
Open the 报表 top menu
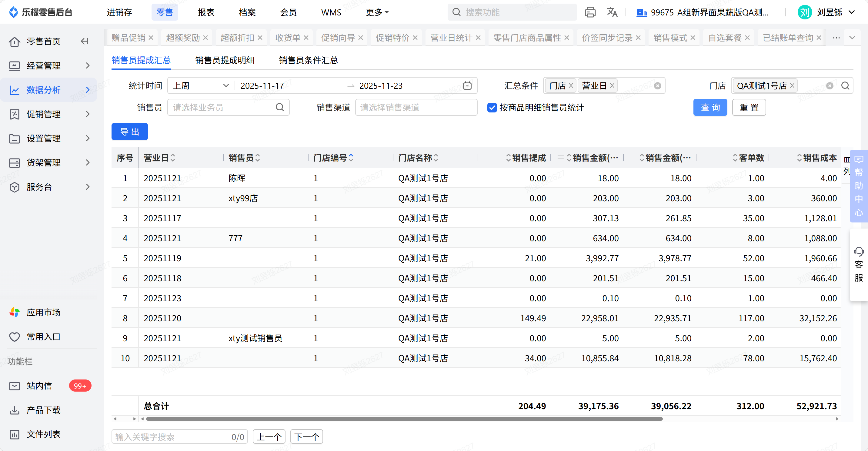206,12
